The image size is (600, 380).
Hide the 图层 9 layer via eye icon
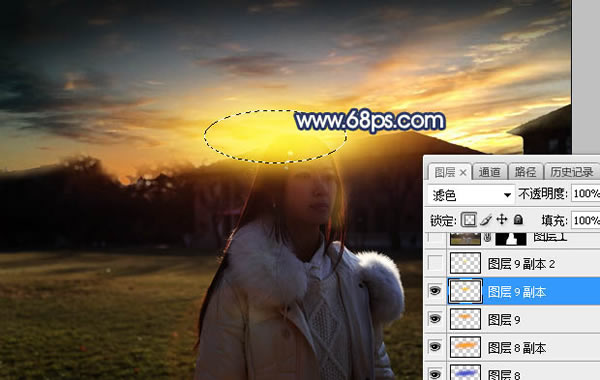[x=435, y=319]
